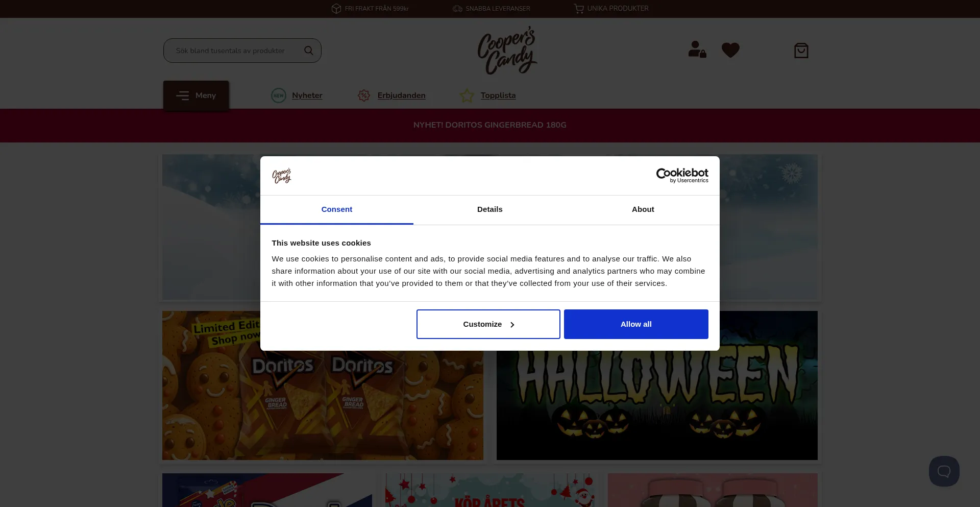Open the shopping bag cart icon

(x=801, y=51)
